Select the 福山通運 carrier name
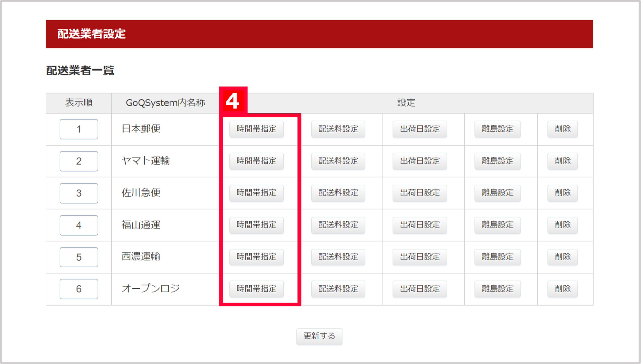 141,225
